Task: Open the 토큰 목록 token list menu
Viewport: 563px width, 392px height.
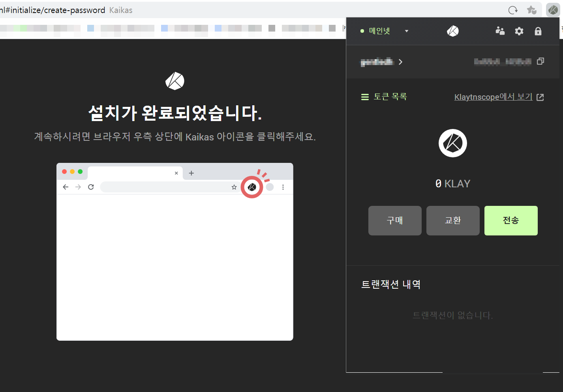Action: click(384, 97)
